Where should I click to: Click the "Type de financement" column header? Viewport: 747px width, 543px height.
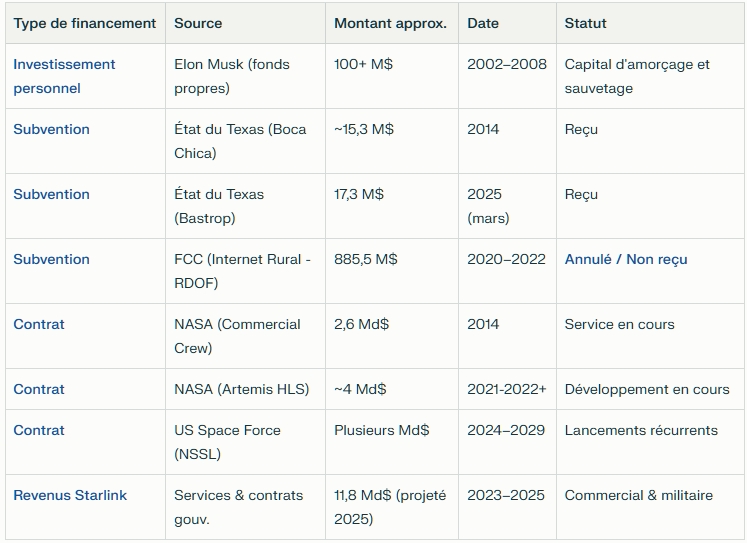[85, 23]
